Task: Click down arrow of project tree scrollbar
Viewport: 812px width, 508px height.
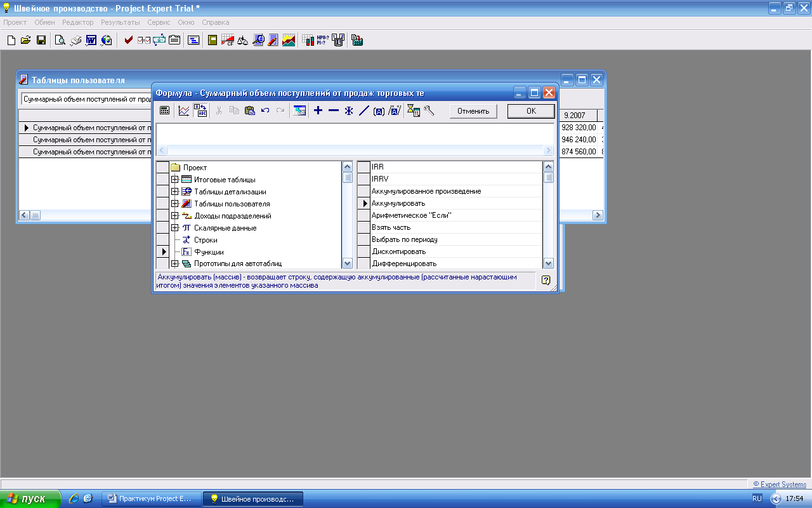Action: click(347, 264)
